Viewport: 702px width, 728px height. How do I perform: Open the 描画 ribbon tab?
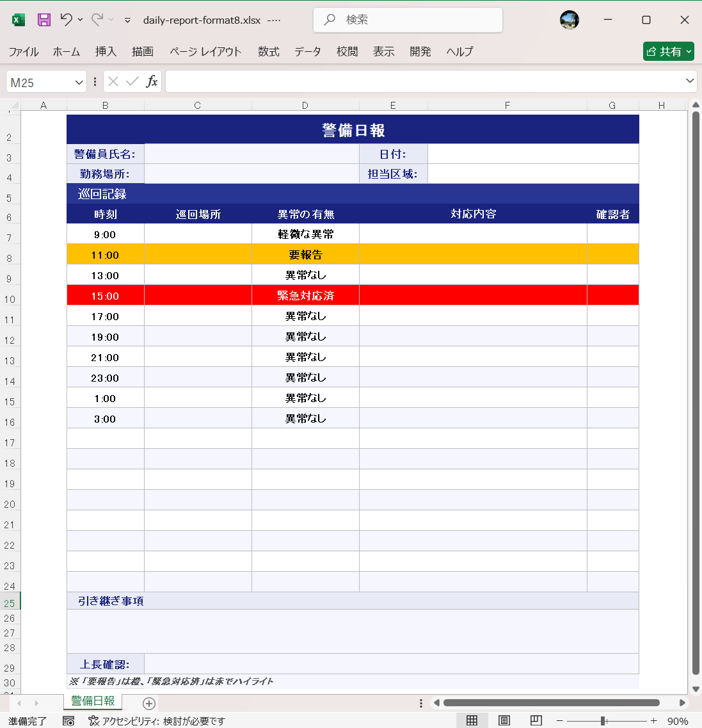tap(143, 51)
